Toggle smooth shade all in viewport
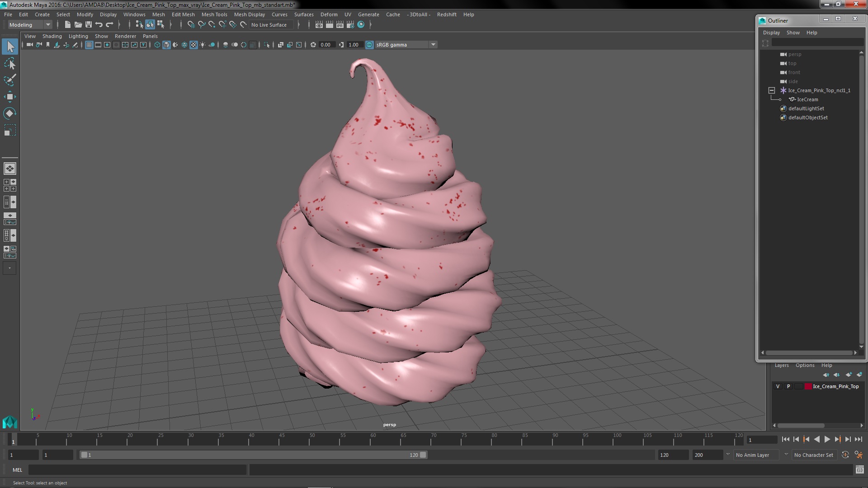 166,45
